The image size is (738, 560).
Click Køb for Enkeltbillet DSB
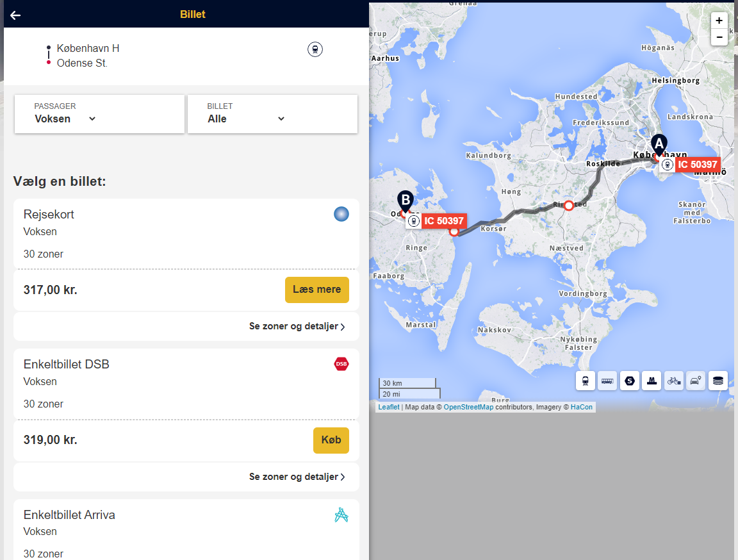pyautogui.click(x=331, y=440)
